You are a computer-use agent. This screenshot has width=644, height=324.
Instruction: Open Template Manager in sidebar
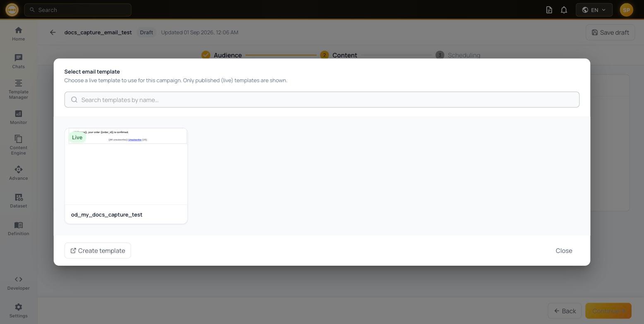click(18, 89)
